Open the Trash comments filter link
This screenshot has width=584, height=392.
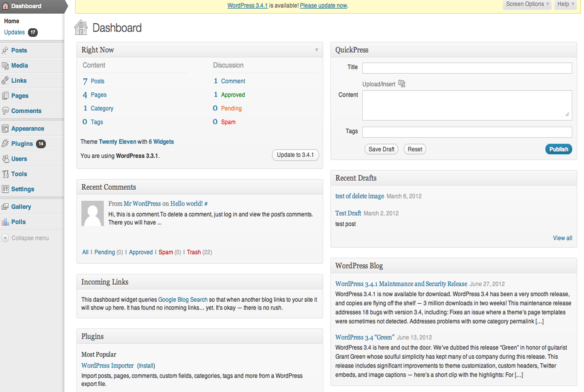pyautogui.click(x=194, y=252)
